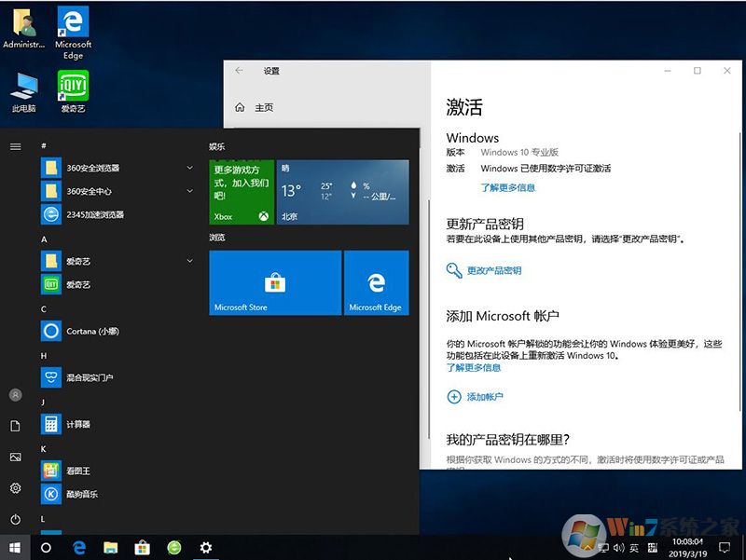Open 此电脑 desktop icon
Viewport: 746px width, 560px height.
pyautogui.click(x=24, y=91)
